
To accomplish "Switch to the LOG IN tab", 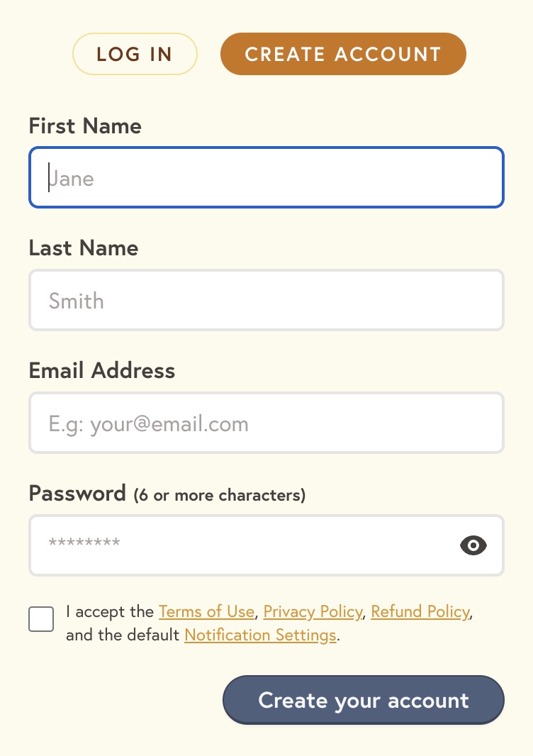I will pyautogui.click(x=135, y=54).
